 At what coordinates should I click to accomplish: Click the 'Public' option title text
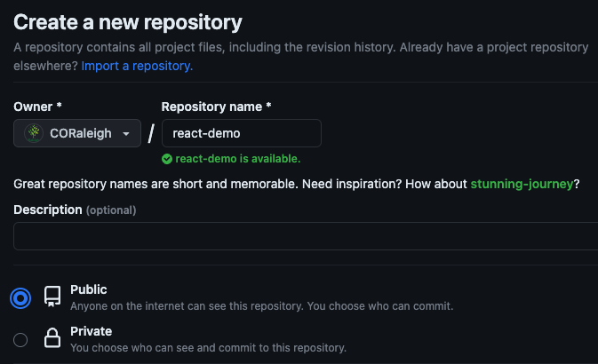point(89,289)
